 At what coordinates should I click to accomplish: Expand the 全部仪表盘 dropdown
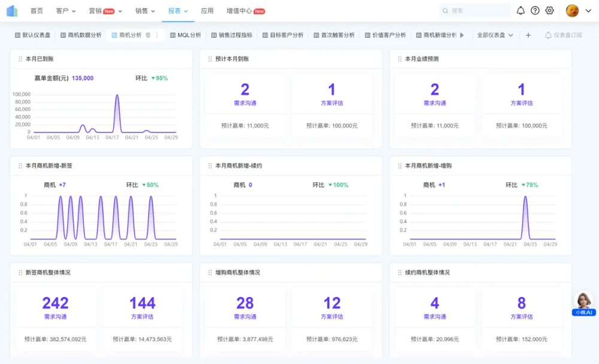(495, 35)
